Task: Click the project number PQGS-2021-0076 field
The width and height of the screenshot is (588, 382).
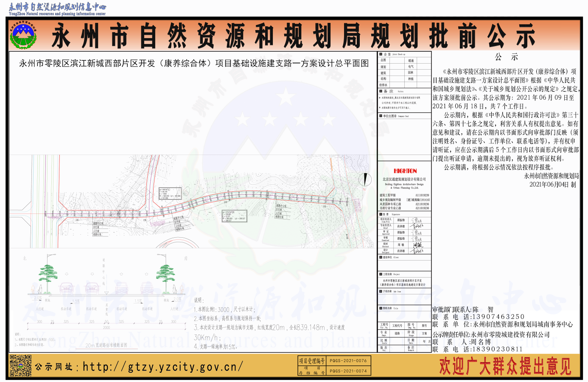Action: (348, 361)
